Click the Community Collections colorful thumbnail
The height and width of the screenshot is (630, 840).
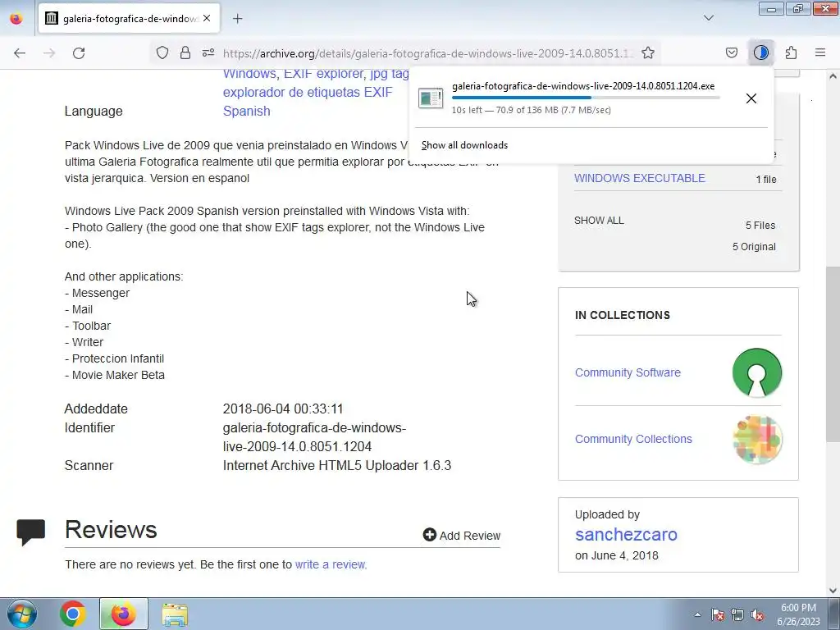pos(757,439)
